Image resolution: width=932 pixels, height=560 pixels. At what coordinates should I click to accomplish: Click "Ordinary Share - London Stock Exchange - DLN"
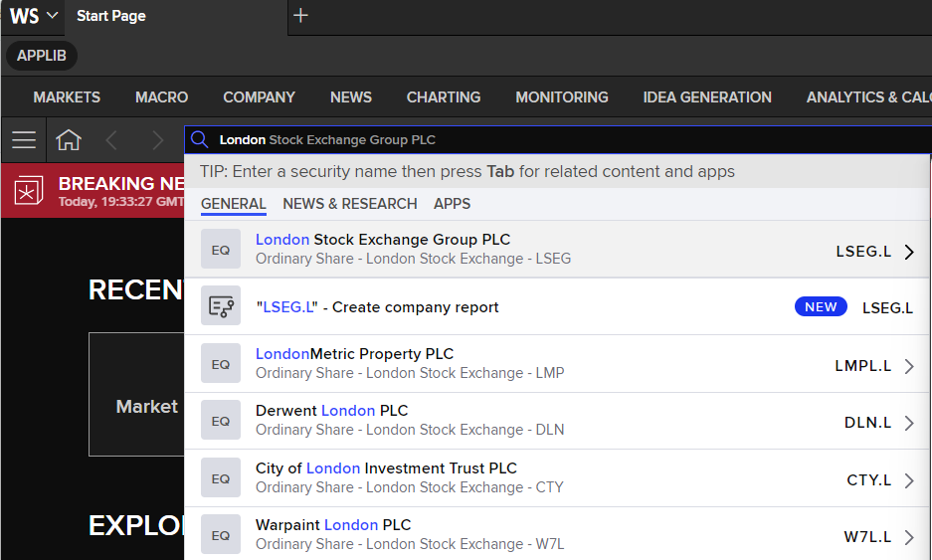point(410,430)
